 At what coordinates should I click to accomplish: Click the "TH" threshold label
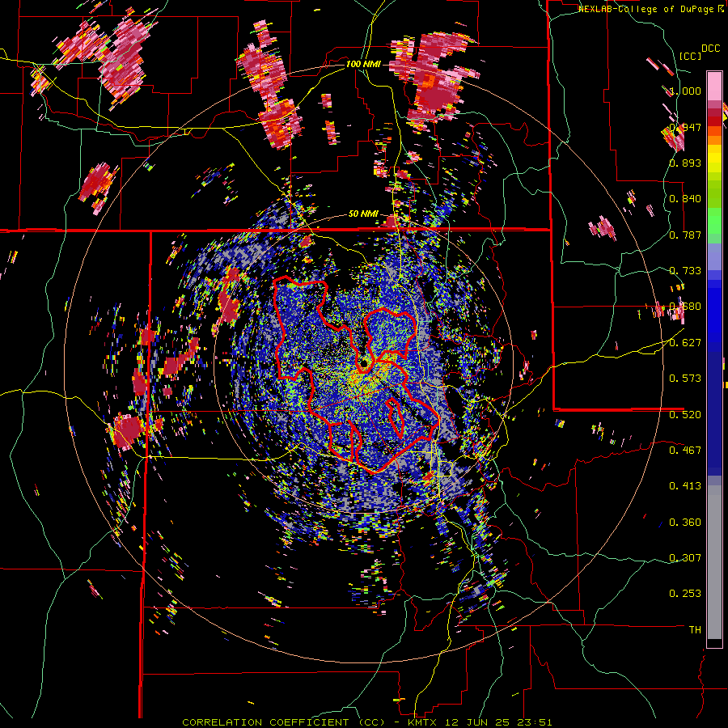click(x=695, y=629)
